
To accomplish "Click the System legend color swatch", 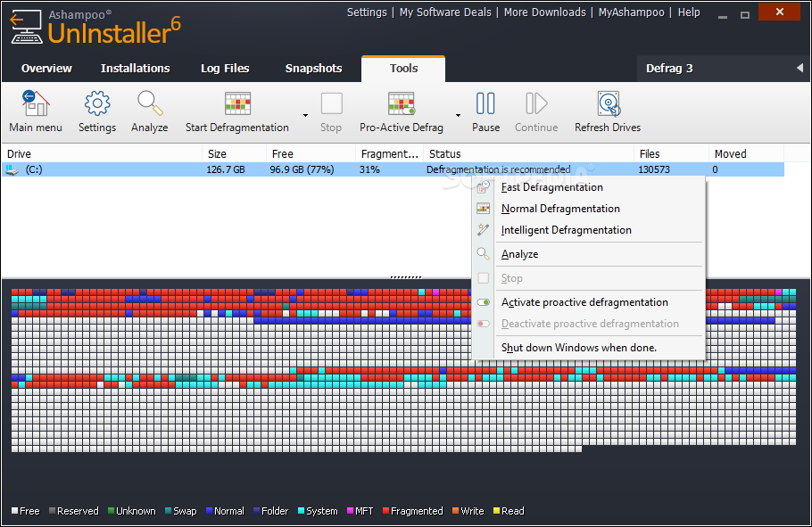I will 302,511.
